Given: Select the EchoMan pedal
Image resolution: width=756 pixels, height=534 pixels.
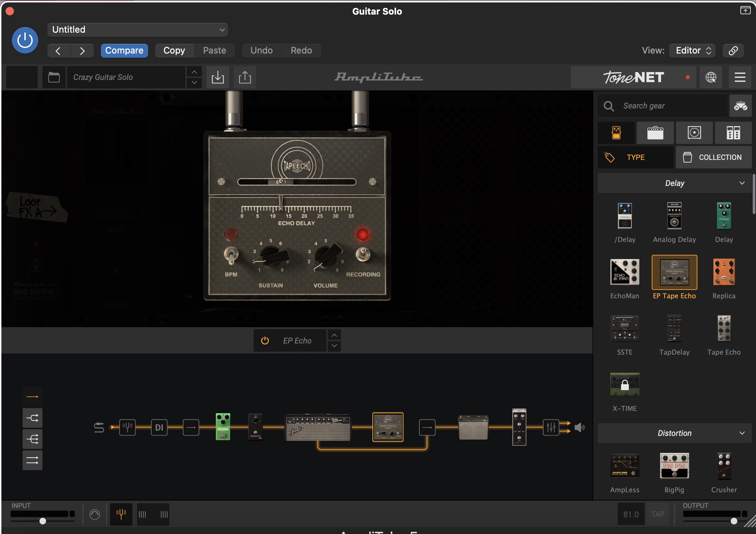Looking at the screenshot, I should click(x=625, y=272).
